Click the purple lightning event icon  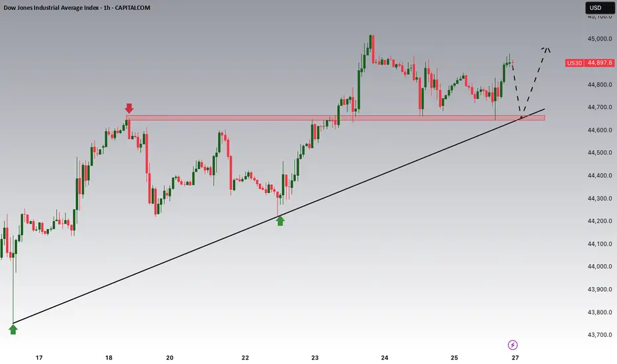pos(512,345)
